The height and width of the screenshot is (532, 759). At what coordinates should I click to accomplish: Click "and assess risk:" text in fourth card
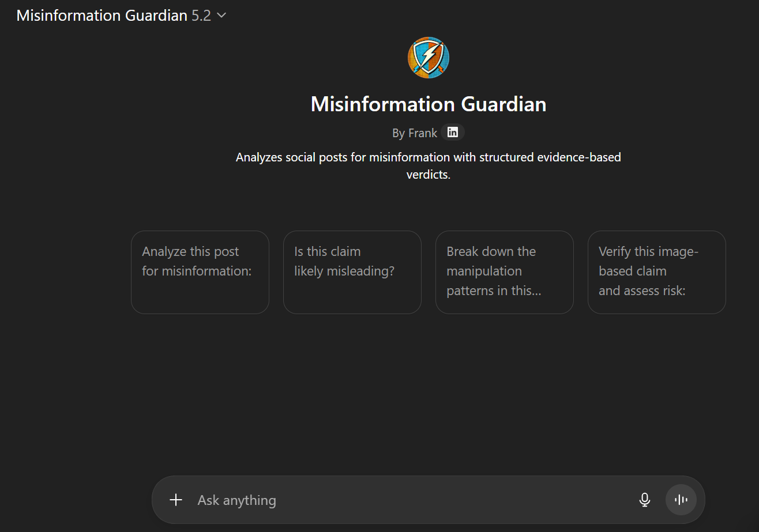641,291
